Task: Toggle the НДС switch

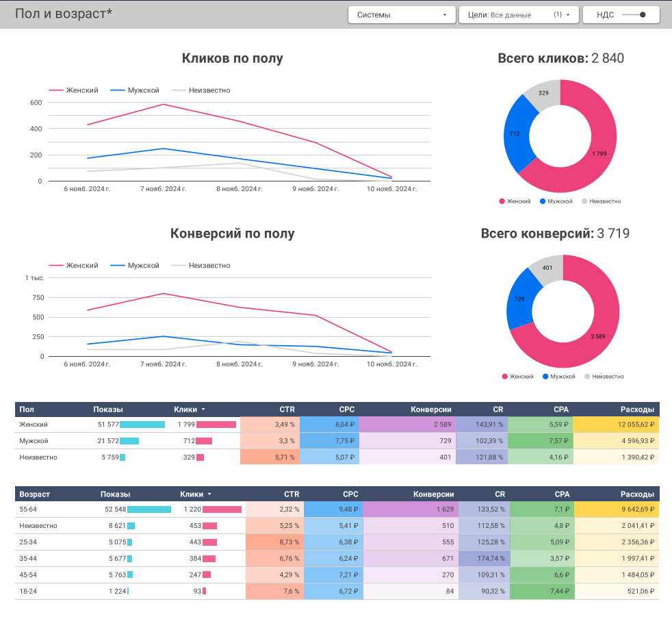Action: 634,14
